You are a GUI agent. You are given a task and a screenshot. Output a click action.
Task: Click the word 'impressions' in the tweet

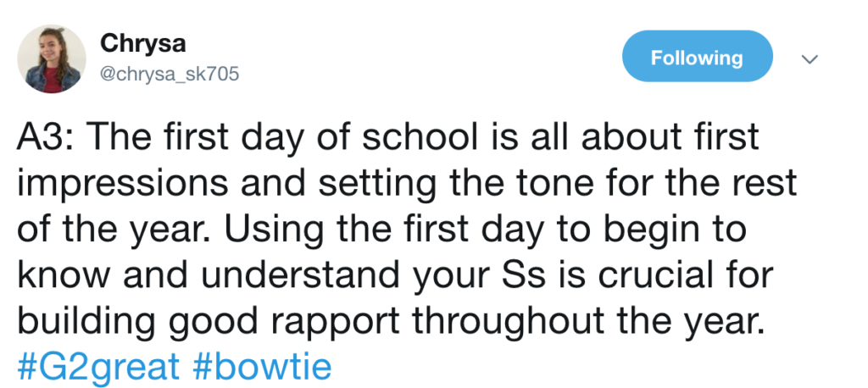pos(122,184)
